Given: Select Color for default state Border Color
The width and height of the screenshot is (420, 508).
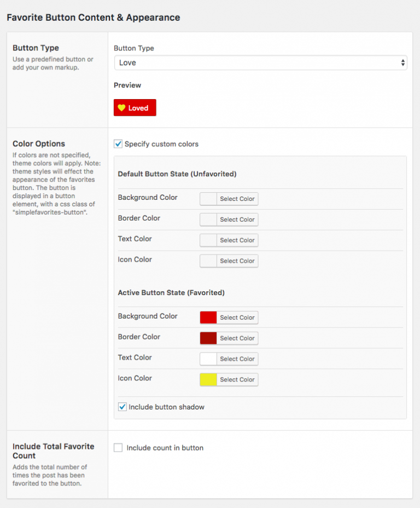Looking at the screenshot, I should 237,220.
